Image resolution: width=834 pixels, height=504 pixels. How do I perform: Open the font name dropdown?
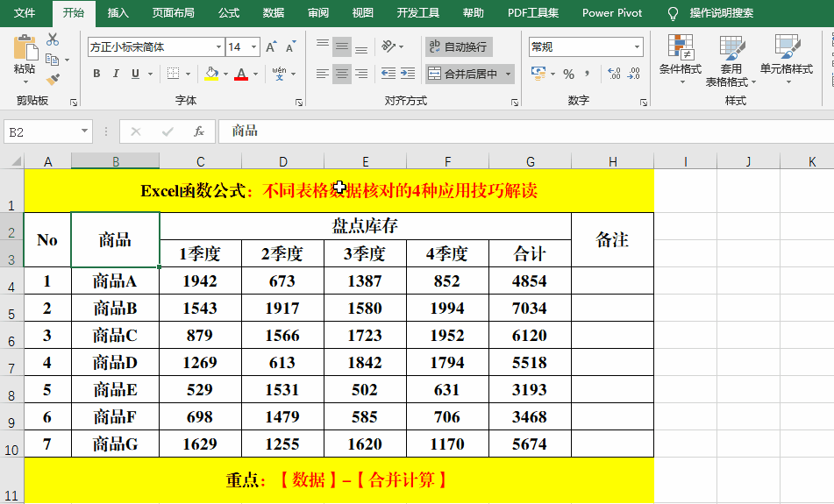[x=218, y=46]
